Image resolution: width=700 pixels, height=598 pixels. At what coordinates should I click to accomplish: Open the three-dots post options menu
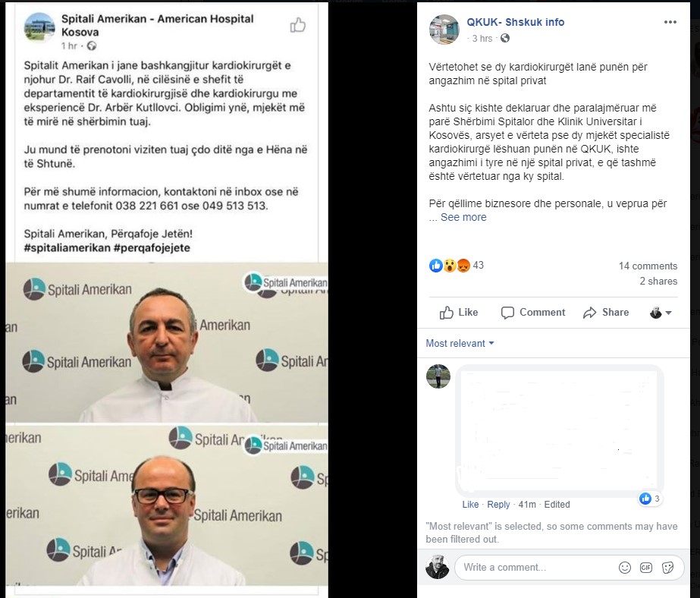pos(670,22)
